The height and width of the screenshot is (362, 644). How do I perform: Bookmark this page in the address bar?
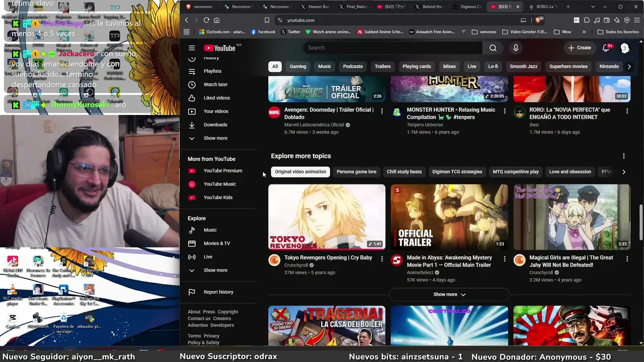(267, 20)
